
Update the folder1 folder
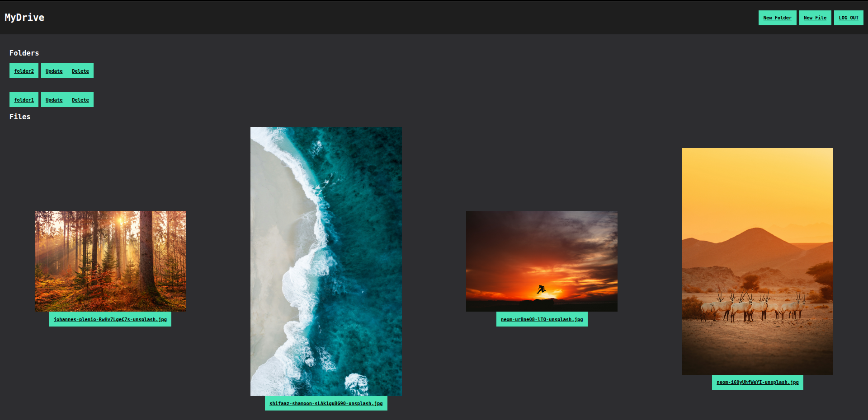click(54, 100)
